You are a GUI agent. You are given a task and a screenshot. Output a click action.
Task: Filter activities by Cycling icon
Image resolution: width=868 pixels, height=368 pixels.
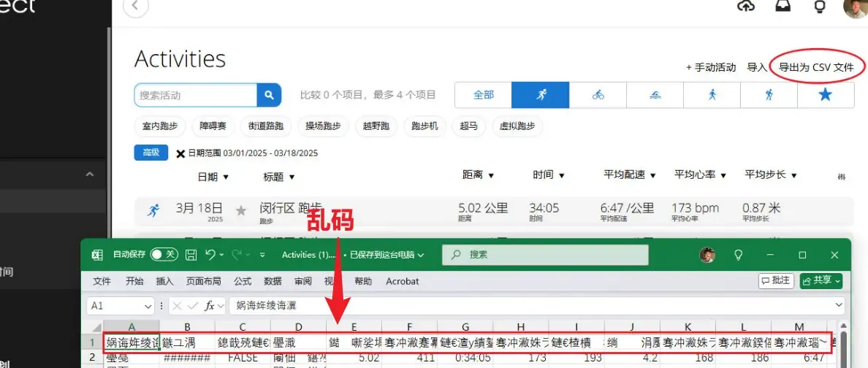598,95
